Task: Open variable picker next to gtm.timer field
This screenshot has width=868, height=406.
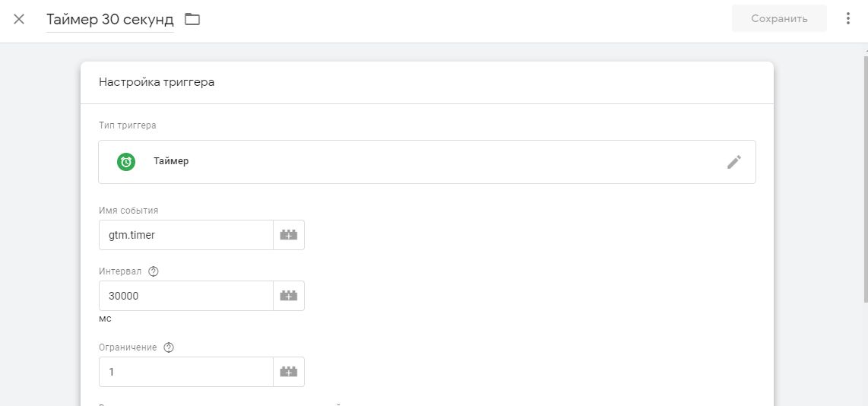Action: tap(289, 235)
